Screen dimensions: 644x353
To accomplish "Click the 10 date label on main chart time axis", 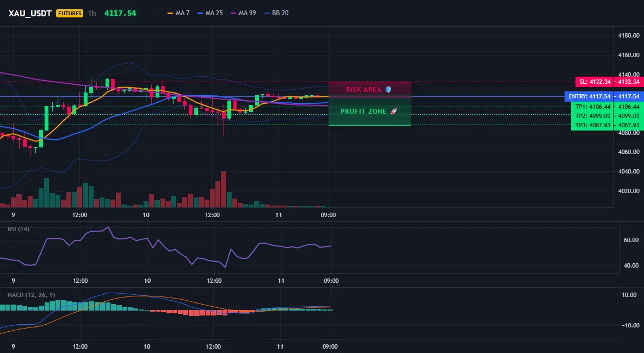I will click(146, 215).
